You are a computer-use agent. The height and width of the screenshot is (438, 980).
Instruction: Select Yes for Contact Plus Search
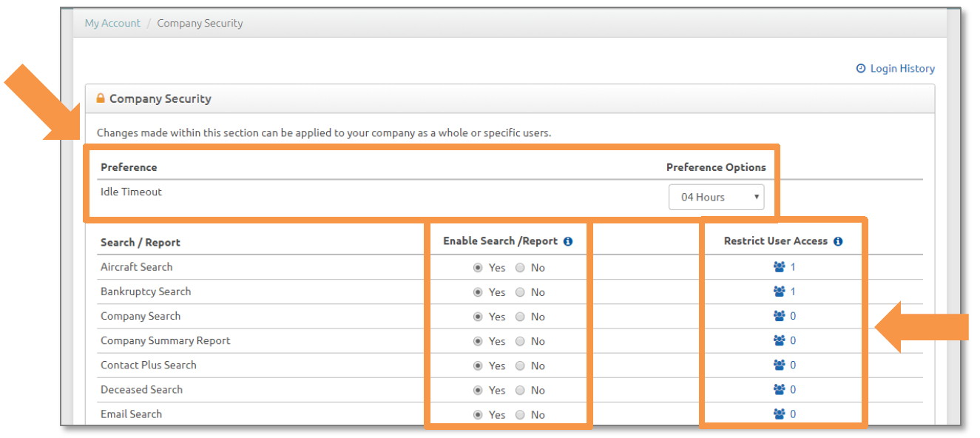click(x=478, y=365)
